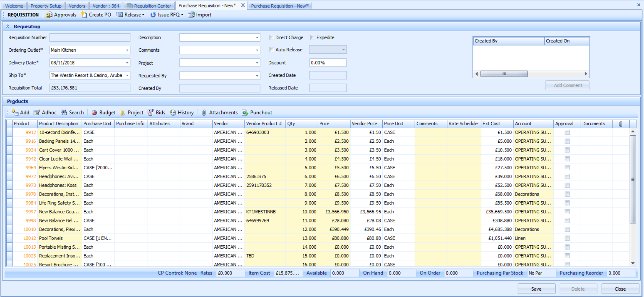Screen dimensions: 644x297
Task: Click the Create PO icon
Action: tap(84, 15)
